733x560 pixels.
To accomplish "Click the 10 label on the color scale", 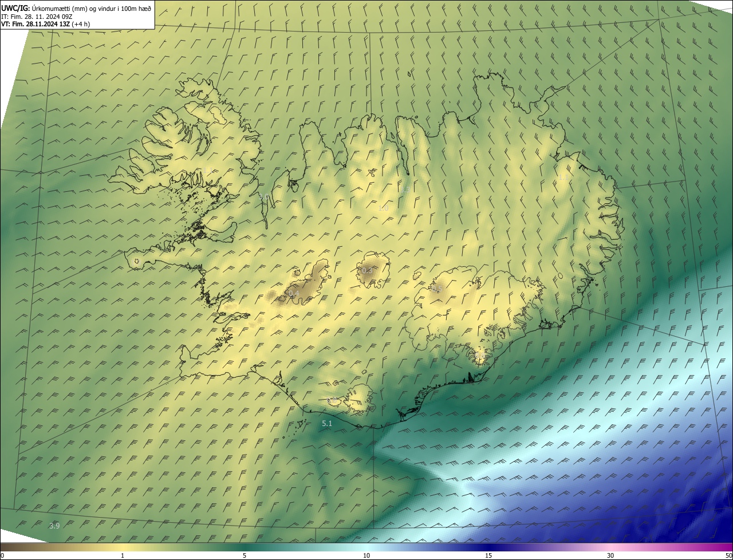I will [366, 555].
